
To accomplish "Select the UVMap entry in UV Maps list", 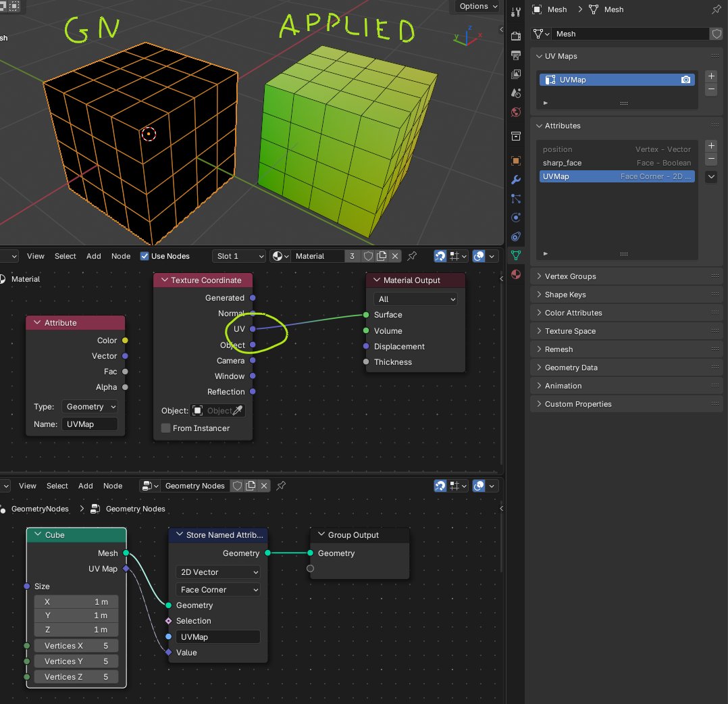I will (617, 80).
